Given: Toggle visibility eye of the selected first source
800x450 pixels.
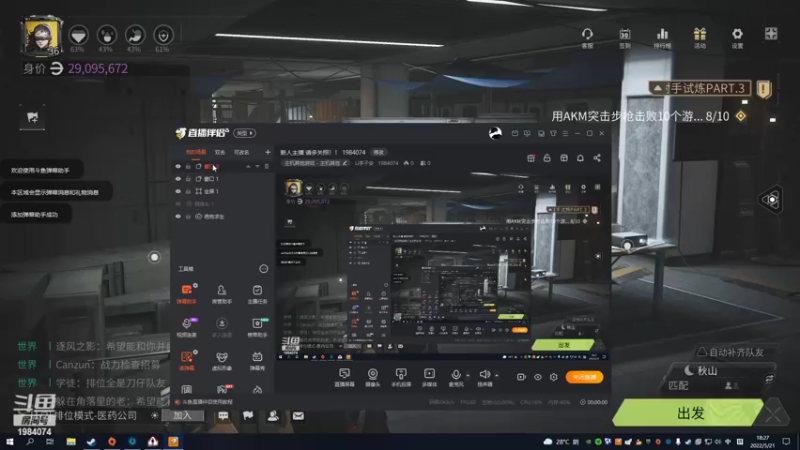Looking at the screenshot, I should (x=178, y=166).
